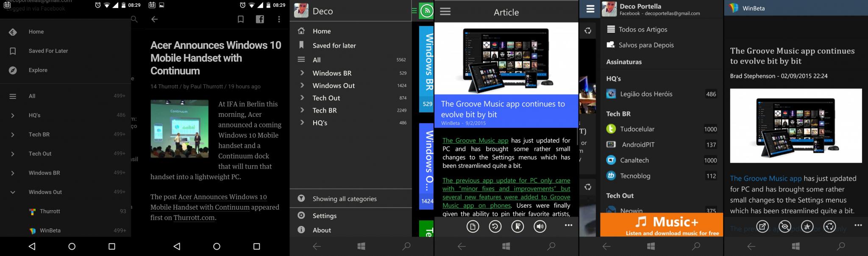Open the hamburger menu on the Article screen

click(445, 11)
